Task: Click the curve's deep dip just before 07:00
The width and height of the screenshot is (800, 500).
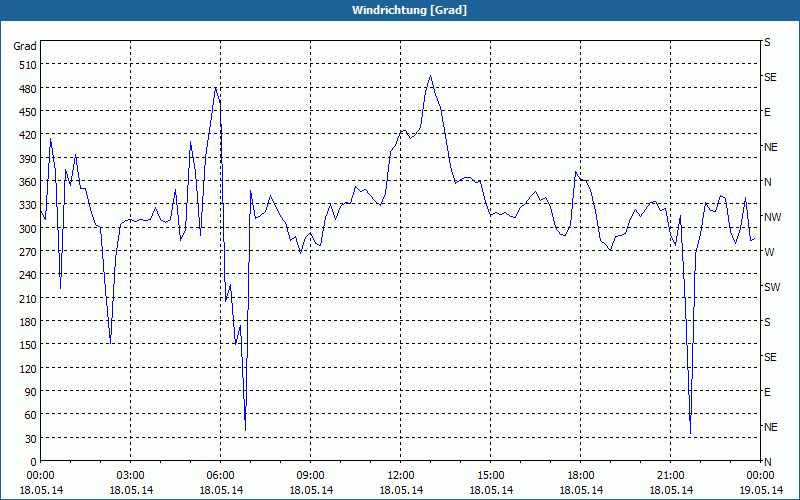Action: [245, 430]
